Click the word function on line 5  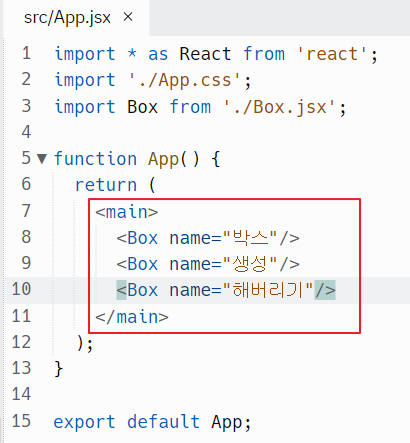tap(95, 159)
